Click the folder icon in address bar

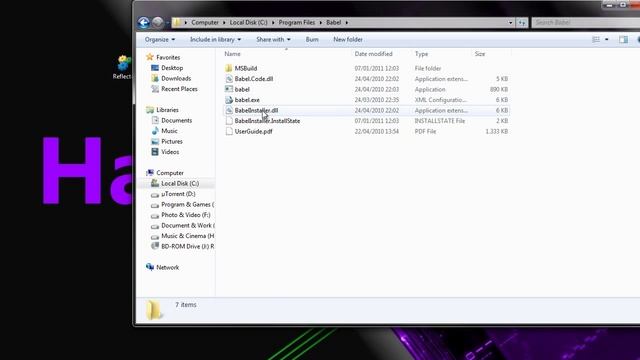click(176, 22)
